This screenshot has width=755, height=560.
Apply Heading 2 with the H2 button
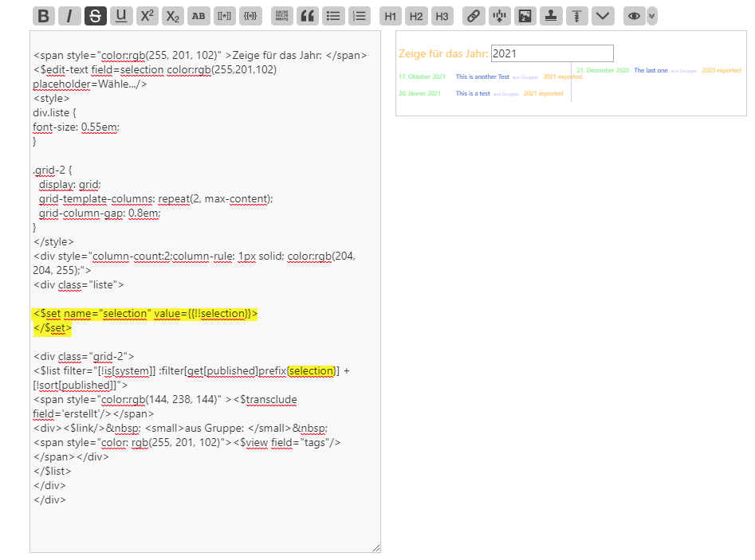416,16
